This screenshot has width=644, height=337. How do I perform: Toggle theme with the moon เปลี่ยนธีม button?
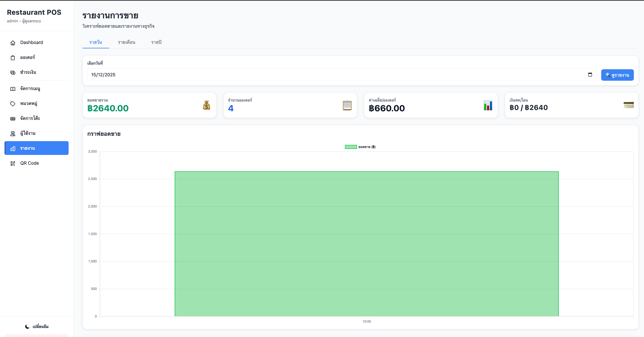37,326
